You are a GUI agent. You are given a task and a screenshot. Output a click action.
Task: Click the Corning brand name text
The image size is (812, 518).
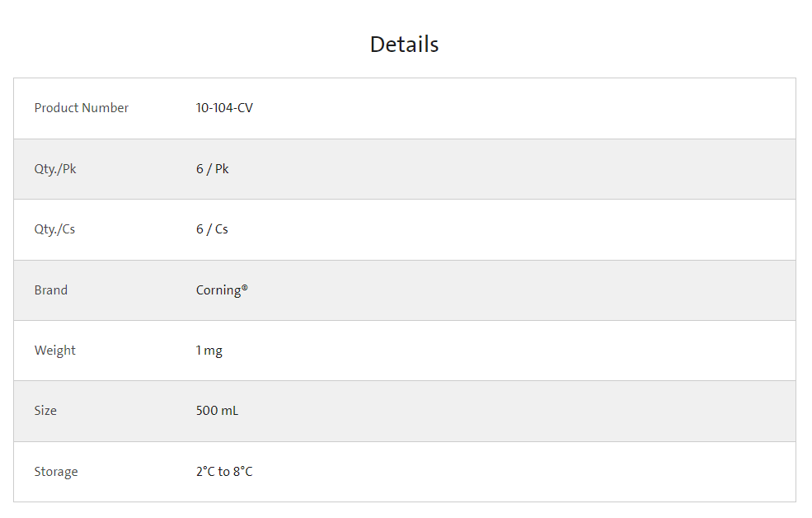tap(218, 290)
